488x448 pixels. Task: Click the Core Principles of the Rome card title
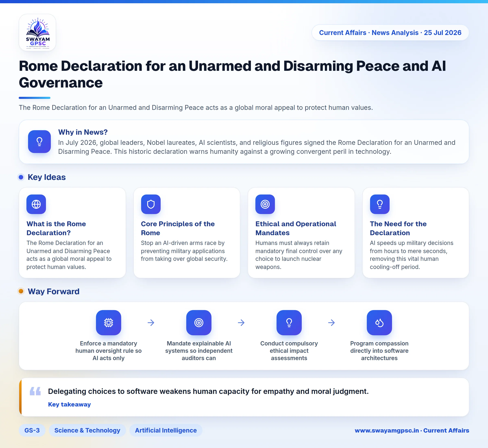(178, 228)
